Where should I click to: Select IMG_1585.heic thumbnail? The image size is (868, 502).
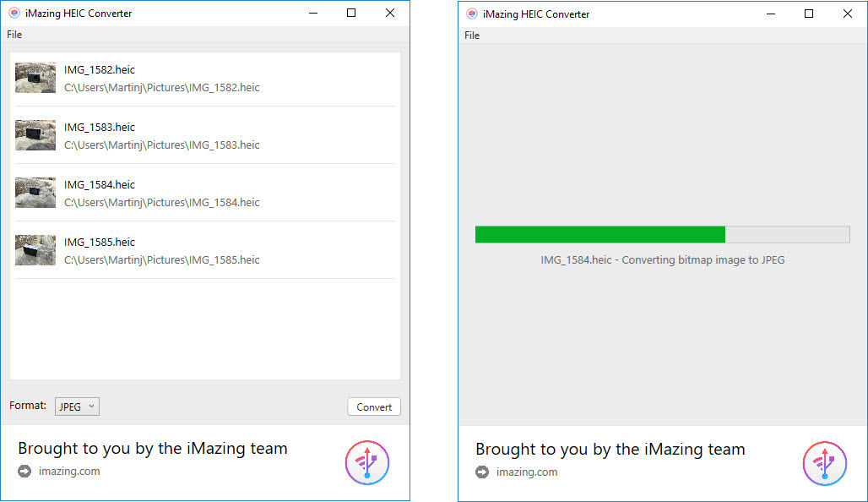click(x=35, y=250)
